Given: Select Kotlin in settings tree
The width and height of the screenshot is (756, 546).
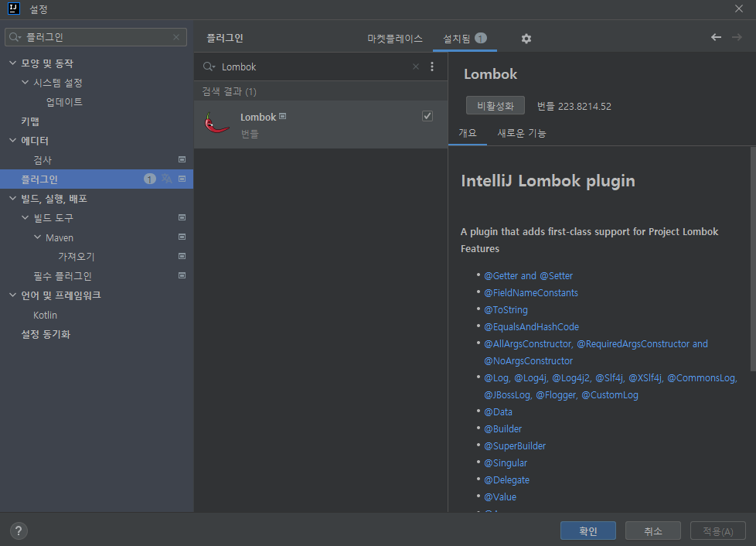Looking at the screenshot, I should 45,315.
